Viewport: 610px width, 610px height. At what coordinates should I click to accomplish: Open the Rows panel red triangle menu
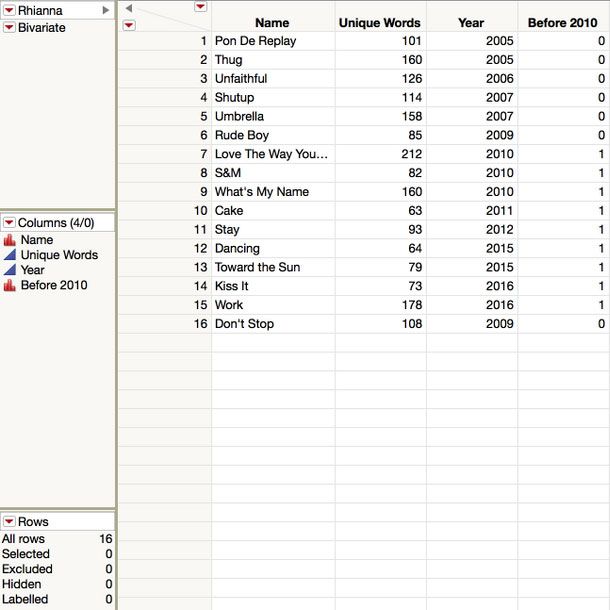point(9,522)
